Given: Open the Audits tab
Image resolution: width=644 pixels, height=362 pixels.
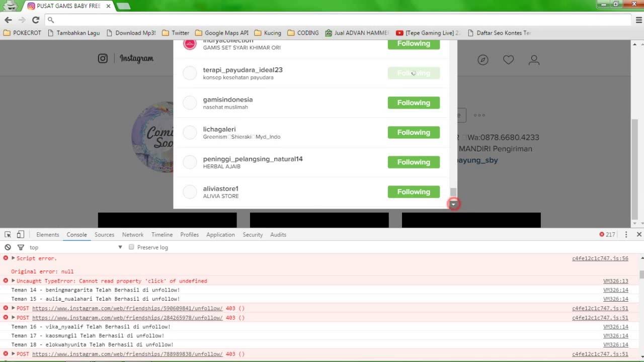Looking at the screenshot, I should pyautogui.click(x=278, y=234).
